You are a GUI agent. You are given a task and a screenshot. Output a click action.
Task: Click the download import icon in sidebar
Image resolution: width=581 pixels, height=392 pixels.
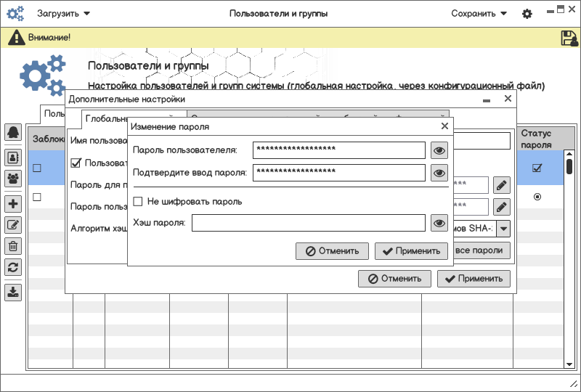[x=13, y=292]
